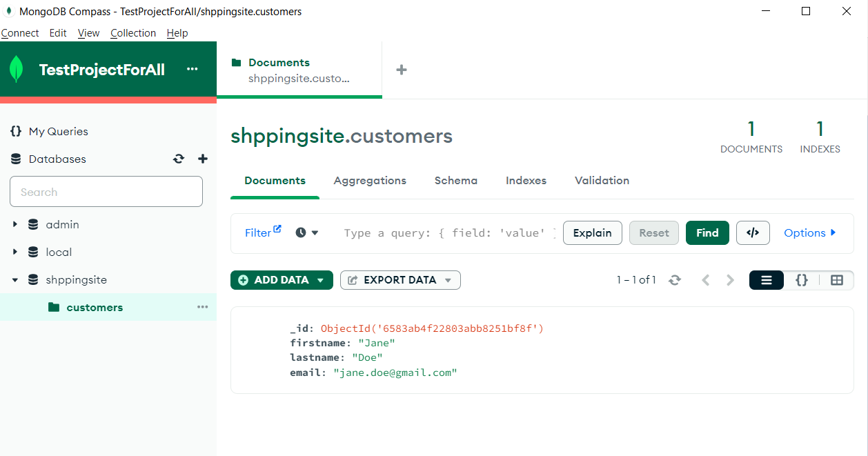This screenshot has height=456, width=868.
Task: Open the Collection menu
Action: pyautogui.click(x=133, y=33)
